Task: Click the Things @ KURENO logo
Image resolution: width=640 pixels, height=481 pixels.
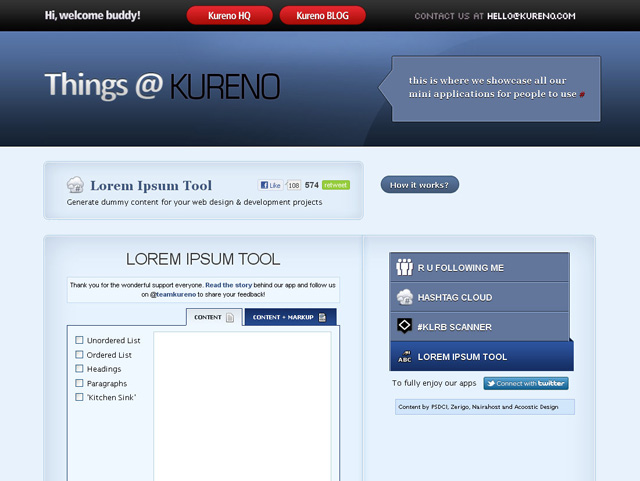Action: point(162,86)
